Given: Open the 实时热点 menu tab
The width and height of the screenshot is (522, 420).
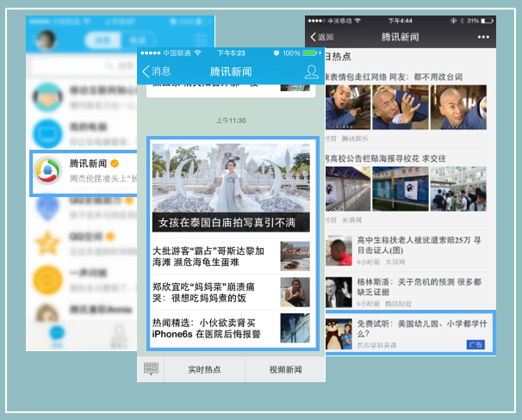Looking at the screenshot, I should pos(204,369).
